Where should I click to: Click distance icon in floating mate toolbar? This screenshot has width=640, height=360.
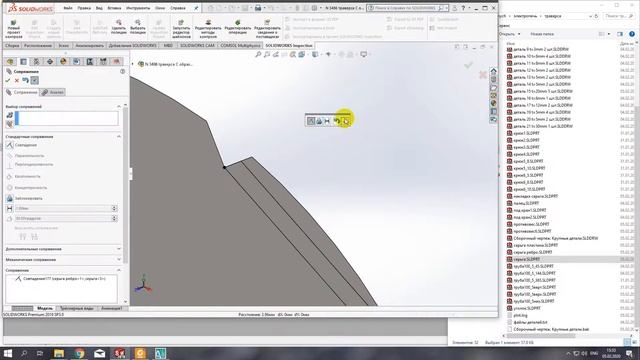coord(327,121)
